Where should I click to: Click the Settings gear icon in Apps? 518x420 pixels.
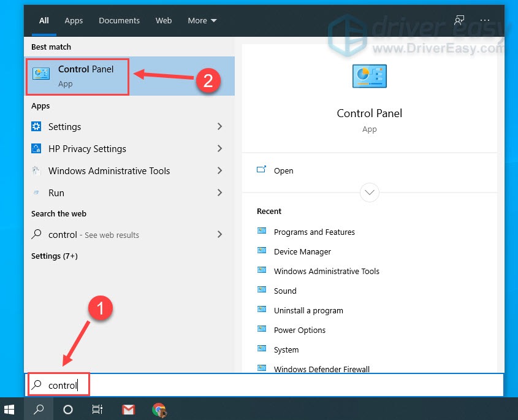pos(36,126)
